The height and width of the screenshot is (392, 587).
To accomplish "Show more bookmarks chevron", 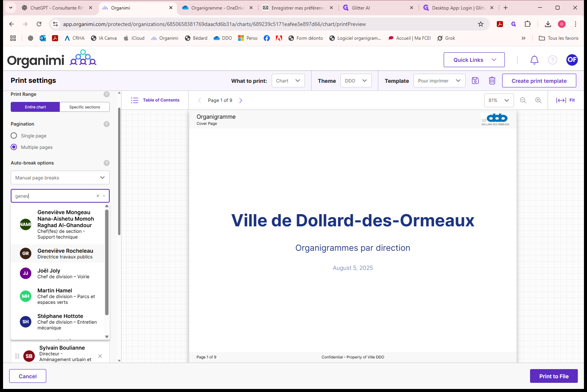I will 524,38.
